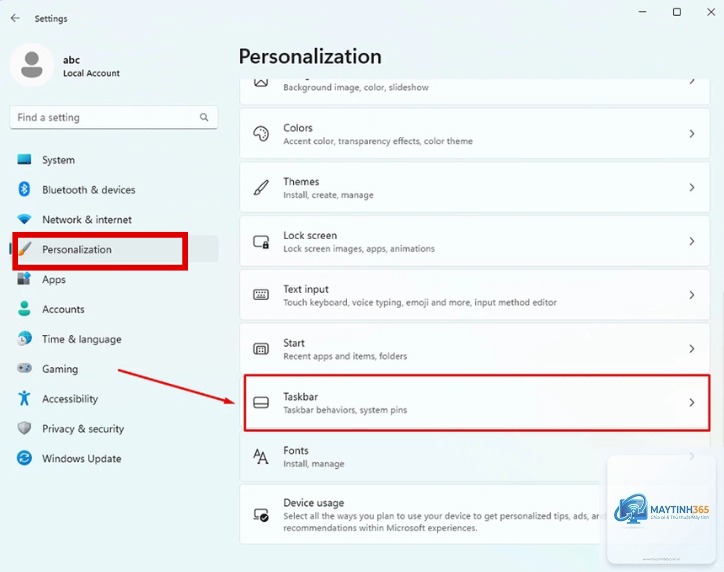This screenshot has width=724, height=572.
Task: Click the Apps icon in sidebar
Action: pyautogui.click(x=24, y=279)
